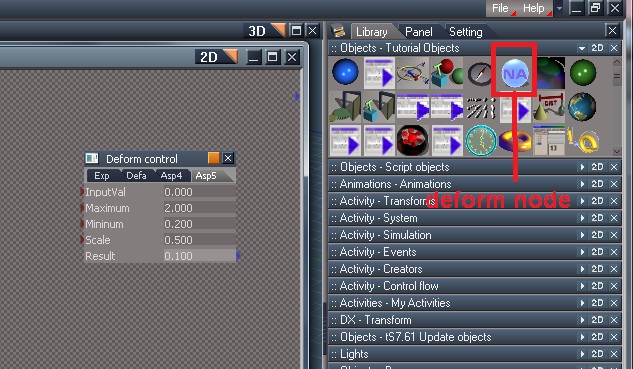Viewport: 633px width, 369px height.
Task: Click the Deform control title bar panel icon
Action: (x=92, y=158)
